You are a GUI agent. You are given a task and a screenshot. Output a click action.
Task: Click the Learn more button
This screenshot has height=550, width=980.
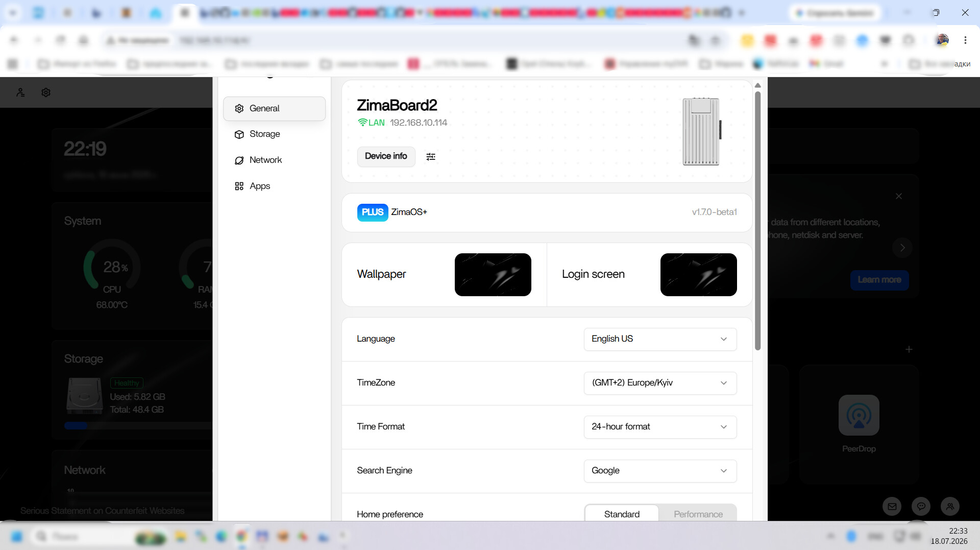click(879, 280)
